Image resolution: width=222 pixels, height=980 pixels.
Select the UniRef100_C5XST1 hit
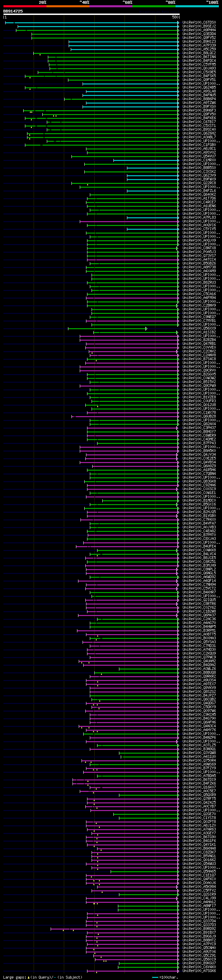click(199, 125)
